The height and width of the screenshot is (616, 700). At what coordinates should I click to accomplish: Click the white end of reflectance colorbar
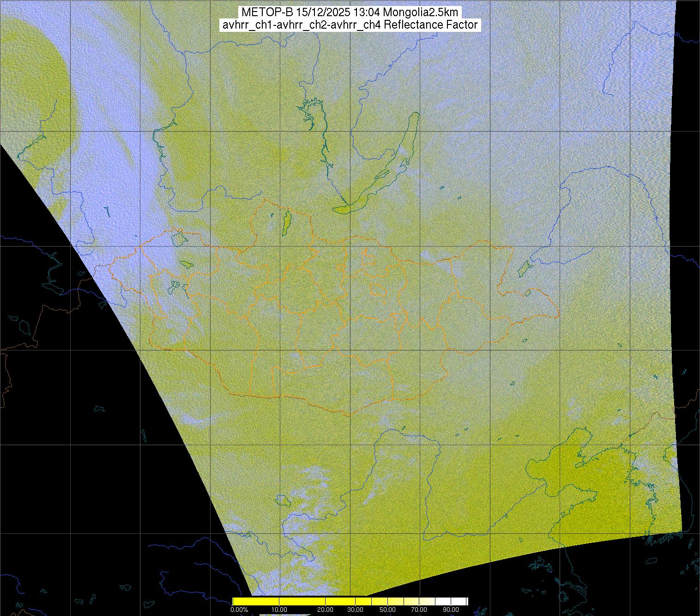(x=462, y=601)
